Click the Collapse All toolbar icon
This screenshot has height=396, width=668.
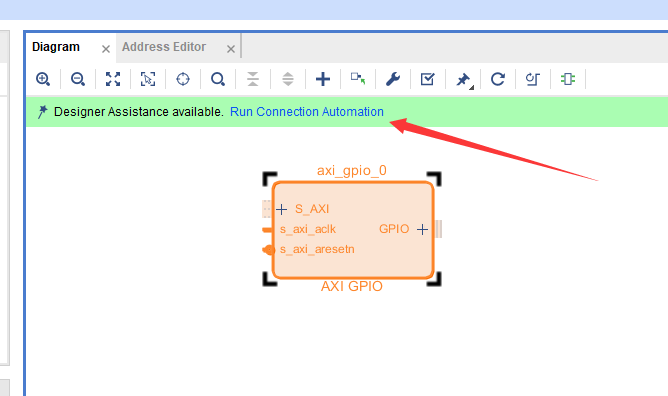(x=253, y=79)
